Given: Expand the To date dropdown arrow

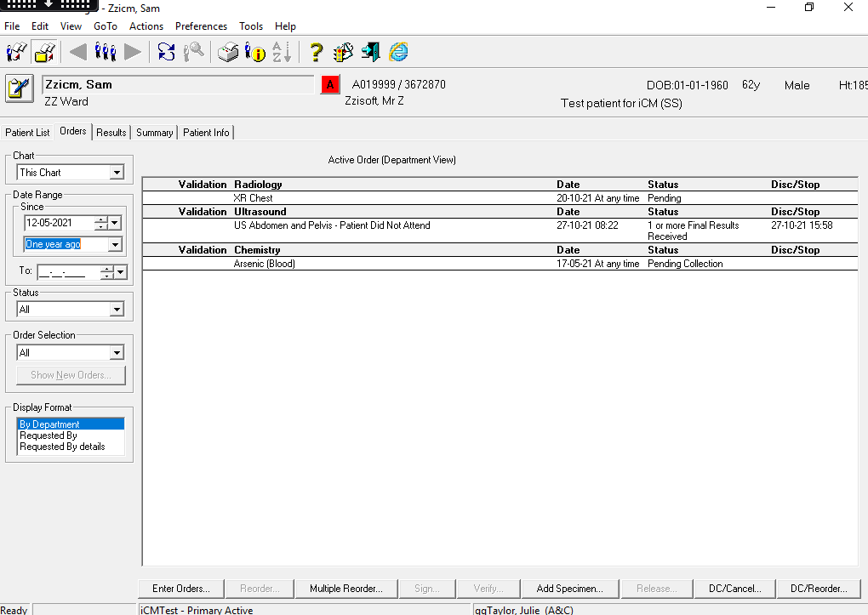Looking at the screenshot, I should pyautogui.click(x=120, y=272).
